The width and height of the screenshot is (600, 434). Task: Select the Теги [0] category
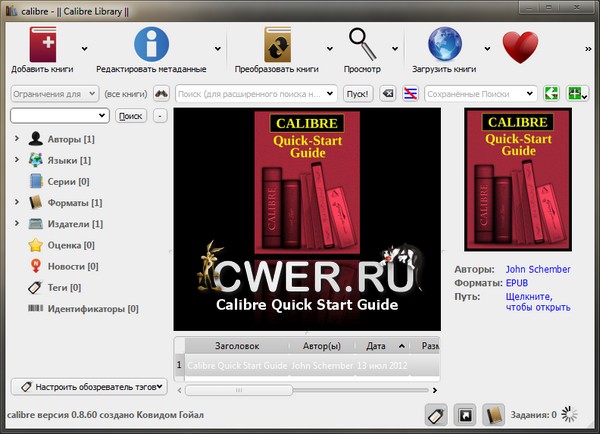pyautogui.click(x=64, y=287)
